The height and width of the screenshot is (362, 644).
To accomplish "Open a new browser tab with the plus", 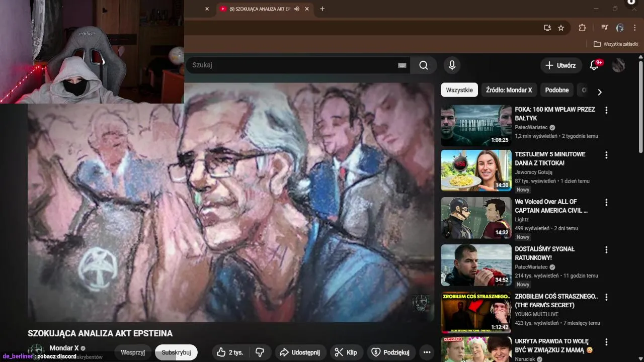I will (x=323, y=9).
